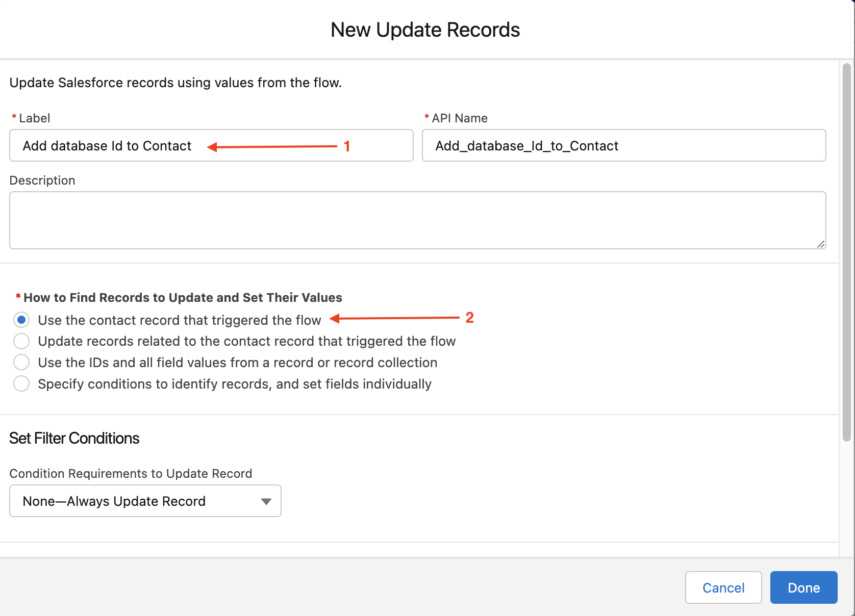The height and width of the screenshot is (616, 855).
Task: Choose "Specify conditions to identify records" option
Action: click(21, 383)
